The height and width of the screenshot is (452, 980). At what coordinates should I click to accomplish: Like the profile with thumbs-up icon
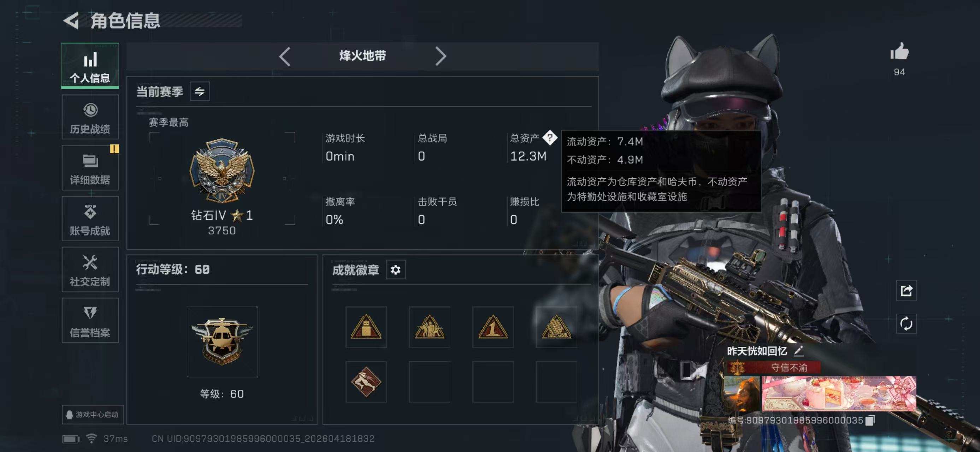coord(899,51)
